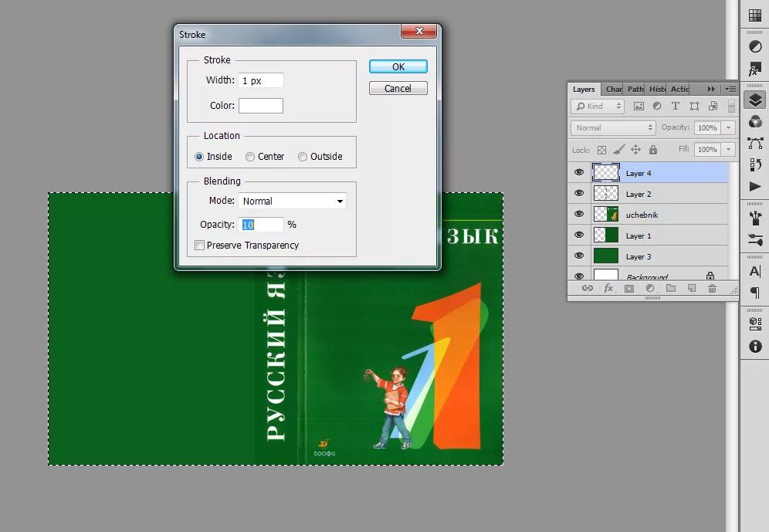Open the layer blend mode Normal dropdown
The height and width of the screenshot is (532, 769).
[613, 128]
